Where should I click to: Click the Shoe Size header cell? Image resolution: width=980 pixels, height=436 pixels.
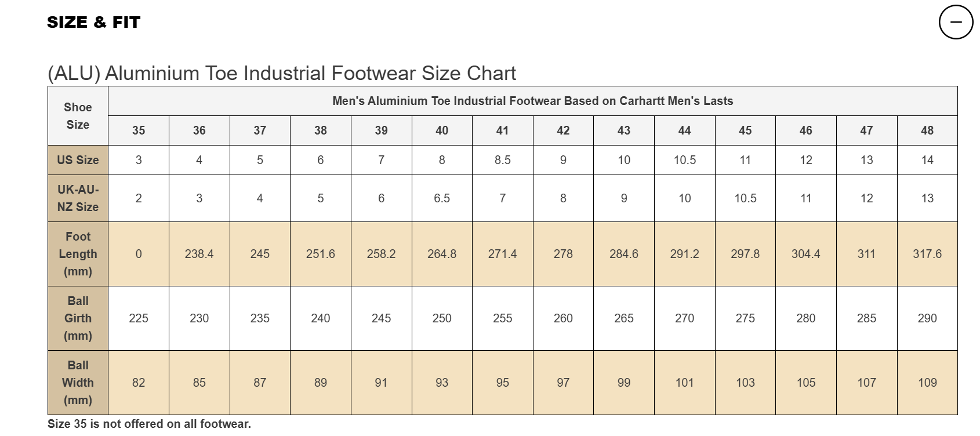pos(78,116)
